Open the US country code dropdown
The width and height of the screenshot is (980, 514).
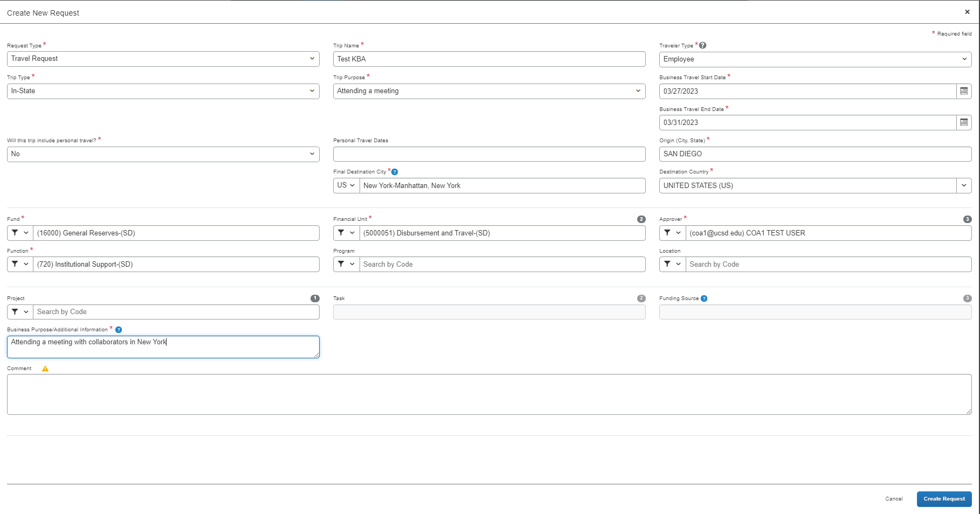pos(346,185)
